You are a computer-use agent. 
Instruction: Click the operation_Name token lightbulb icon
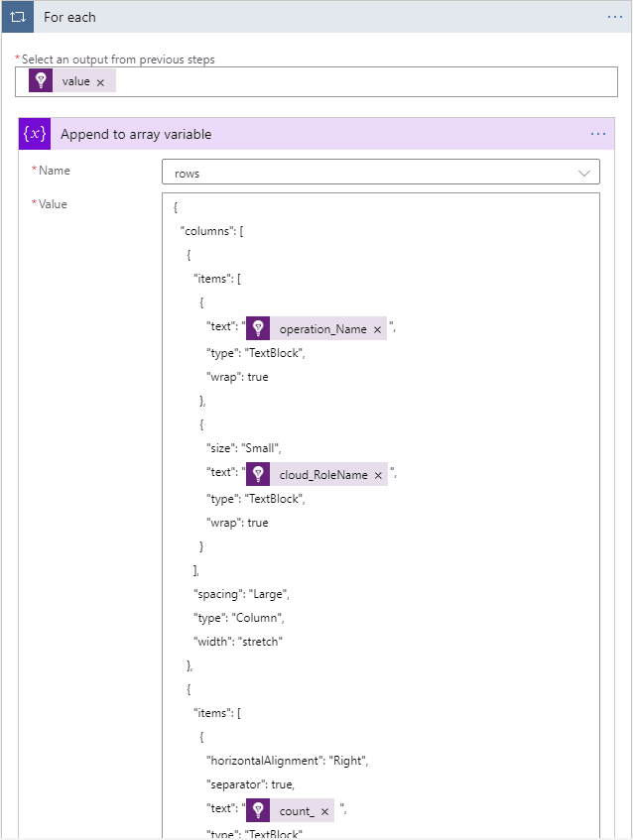click(258, 329)
